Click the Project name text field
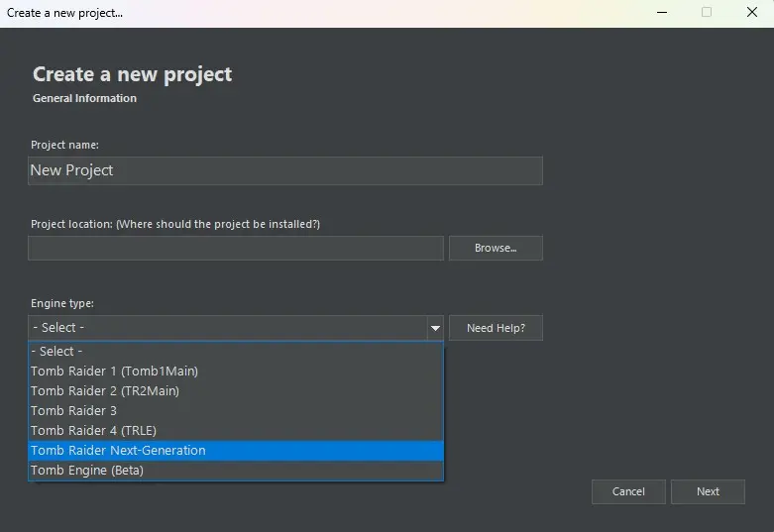The height and width of the screenshot is (532, 774). point(284,170)
